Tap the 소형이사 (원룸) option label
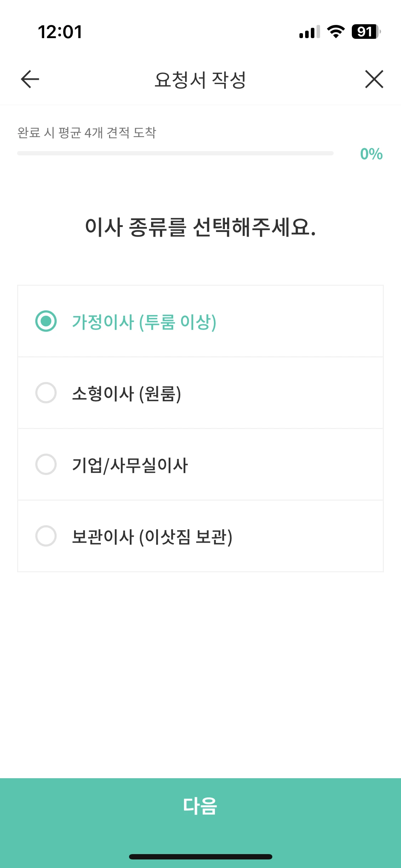401x868 pixels. coord(127,393)
